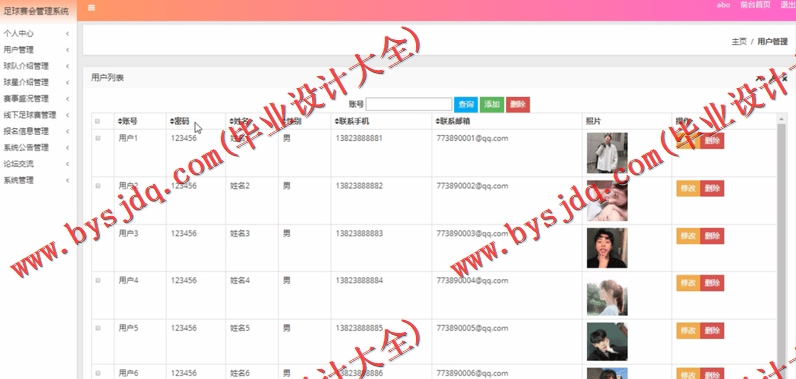Open photo thumbnail of 用户5
This screenshot has width=796, height=379.
607,342
